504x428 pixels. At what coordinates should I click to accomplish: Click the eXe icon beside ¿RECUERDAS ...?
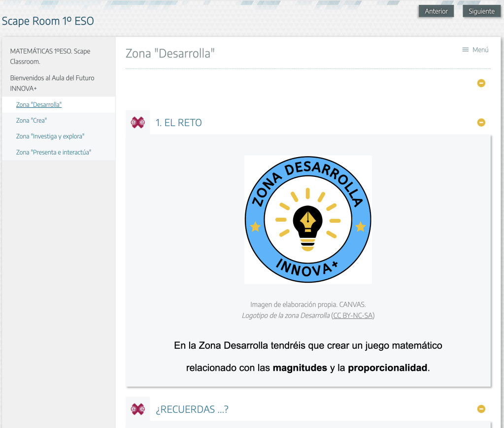click(138, 409)
